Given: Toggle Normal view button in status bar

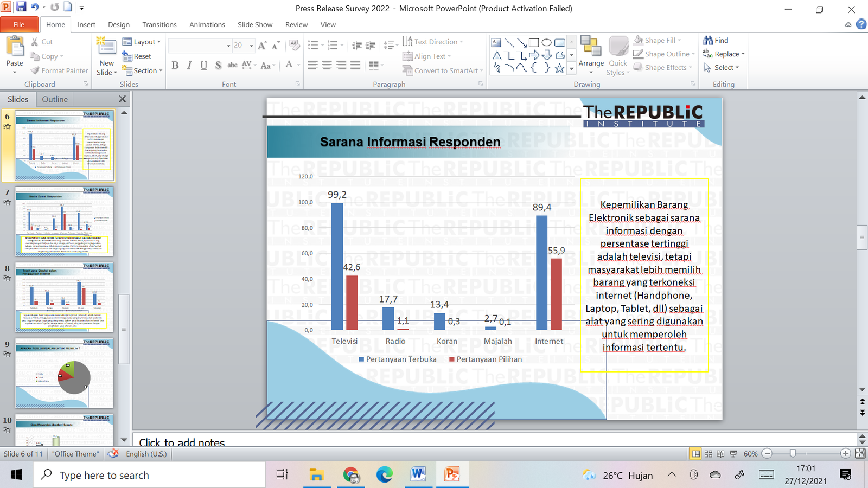Looking at the screenshot, I should pos(695,454).
